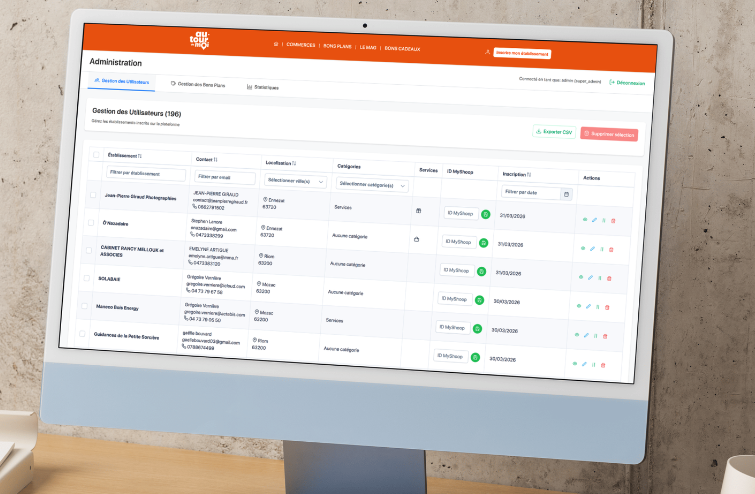Check the select-all checkbox in the table header

pos(97,155)
